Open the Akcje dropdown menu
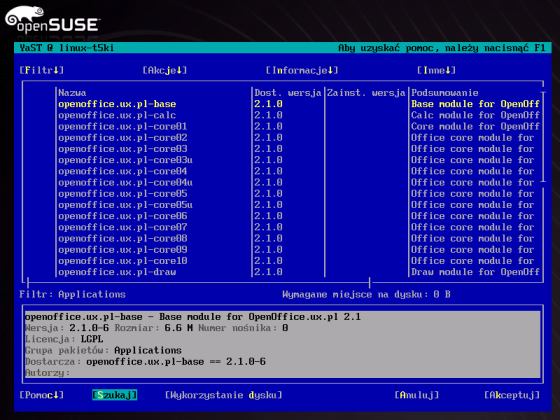 coord(165,70)
